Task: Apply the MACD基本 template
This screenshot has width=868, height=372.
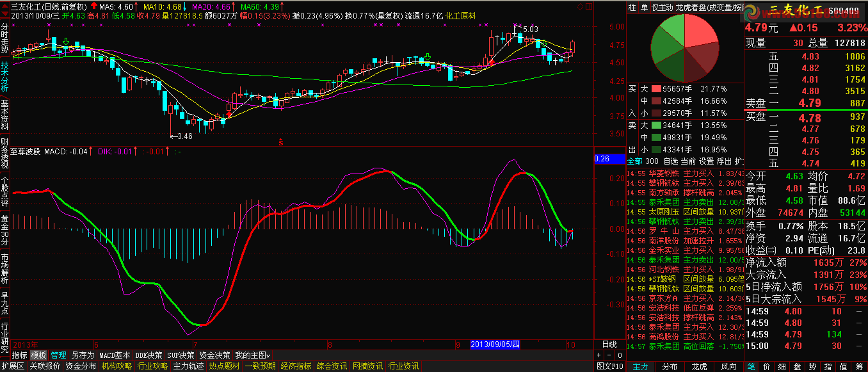Action: point(115,355)
